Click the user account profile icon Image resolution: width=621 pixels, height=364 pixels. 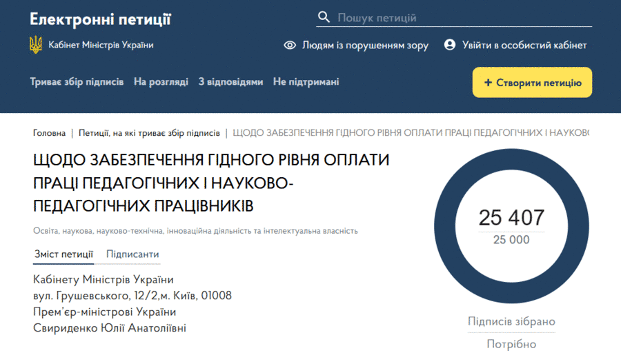[x=450, y=45]
